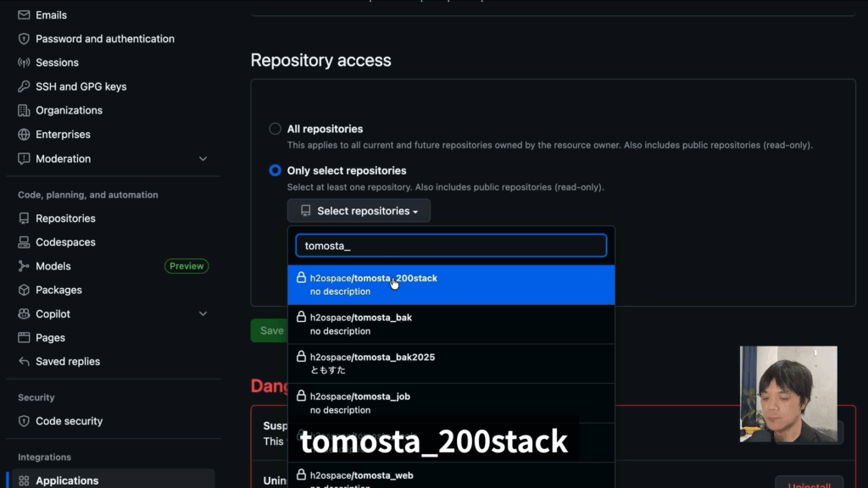Click the Code security shield icon
868x488 pixels.
pos(24,421)
